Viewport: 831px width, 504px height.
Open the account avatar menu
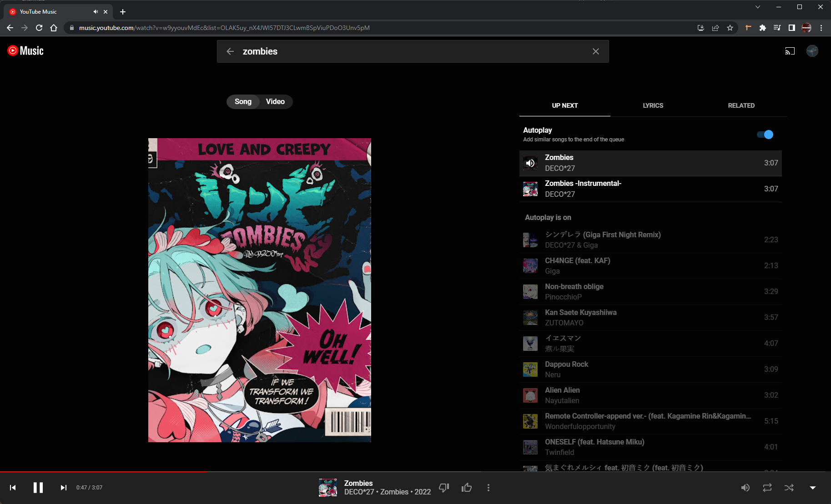pos(812,51)
